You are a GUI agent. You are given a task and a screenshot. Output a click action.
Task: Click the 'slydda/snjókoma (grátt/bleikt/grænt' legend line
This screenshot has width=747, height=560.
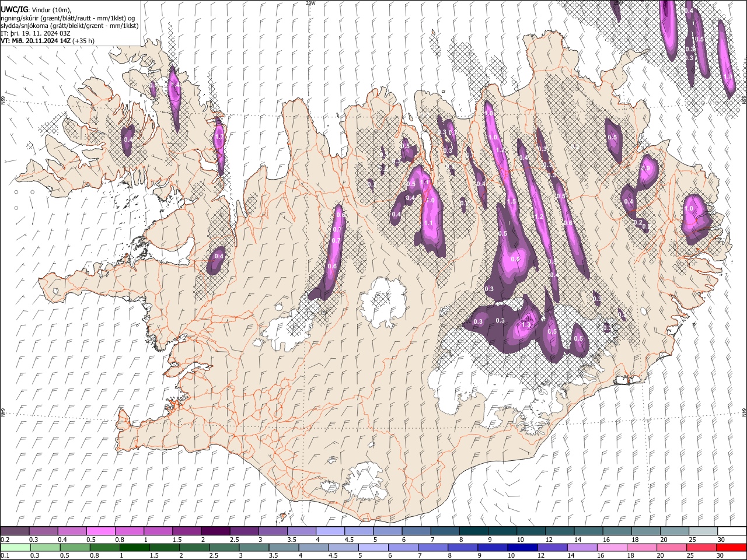click(70, 26)
